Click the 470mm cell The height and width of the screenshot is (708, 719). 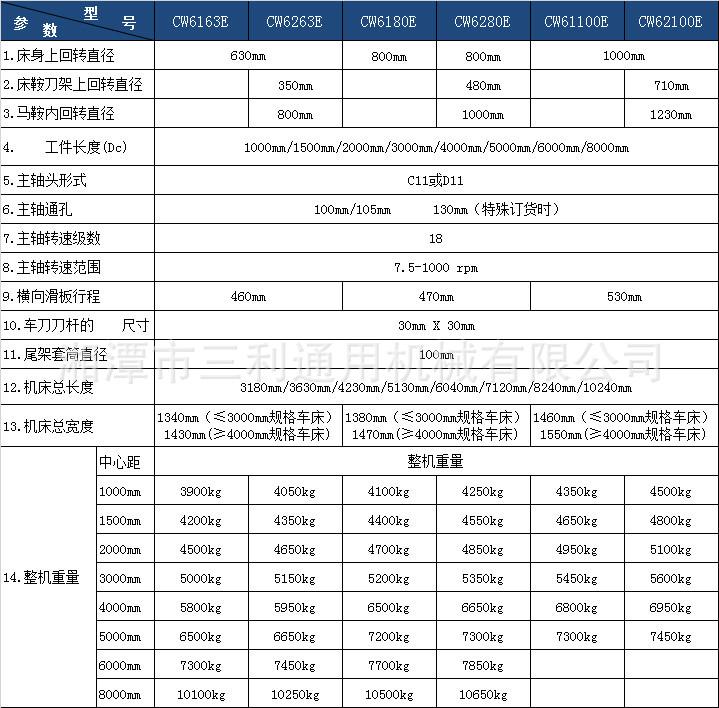(x=436, y=296)
